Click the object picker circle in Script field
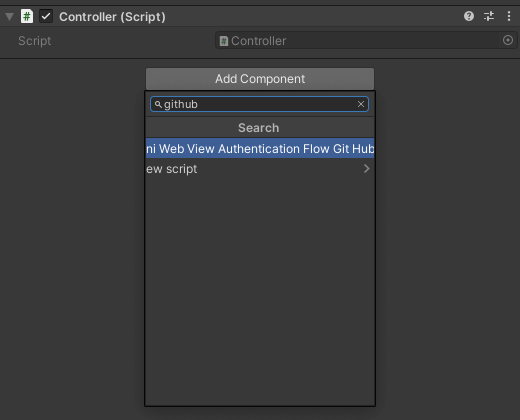The image size is (520, 420). click(x=508, y=40)
